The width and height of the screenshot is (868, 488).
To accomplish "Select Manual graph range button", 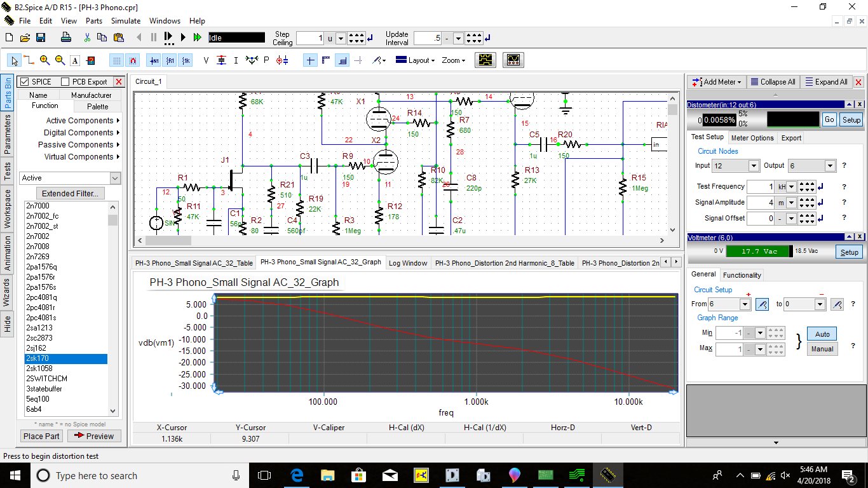I will [822, 349].
